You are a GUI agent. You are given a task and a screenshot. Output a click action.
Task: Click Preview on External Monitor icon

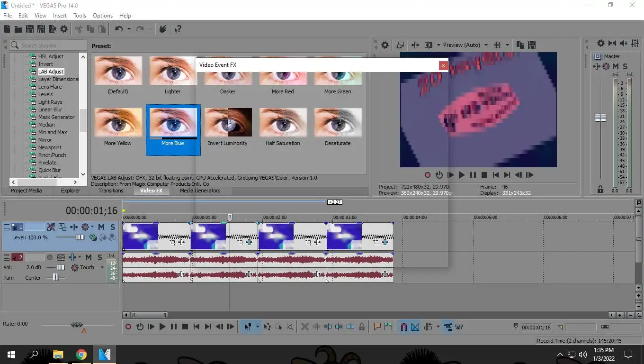[x=400, y=45]
